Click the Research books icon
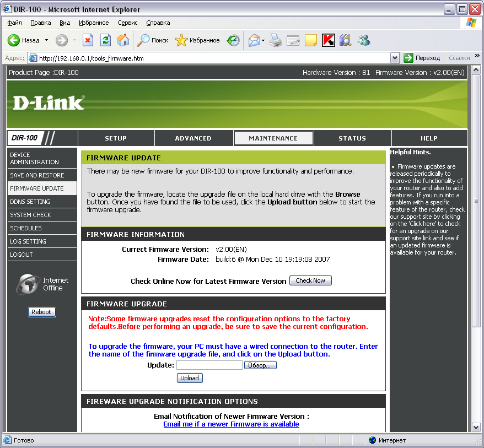 pos(346,40)
